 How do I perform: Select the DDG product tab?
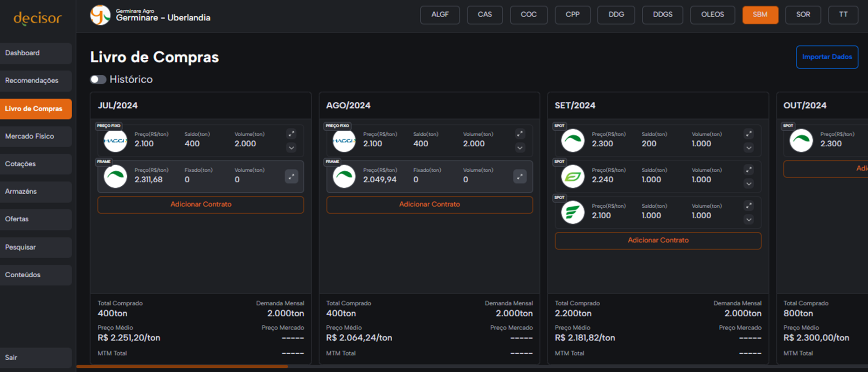pos(616,14)
